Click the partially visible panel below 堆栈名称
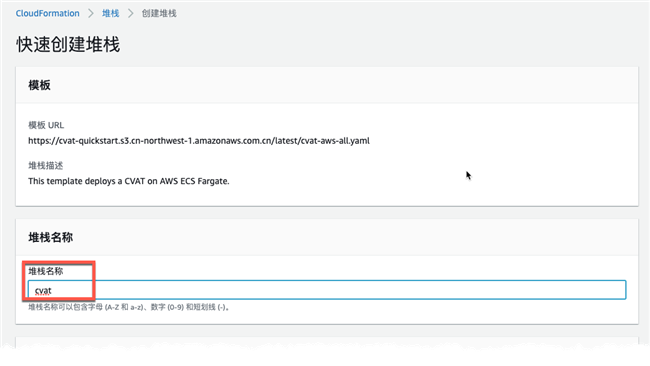 tap(327, 342)
